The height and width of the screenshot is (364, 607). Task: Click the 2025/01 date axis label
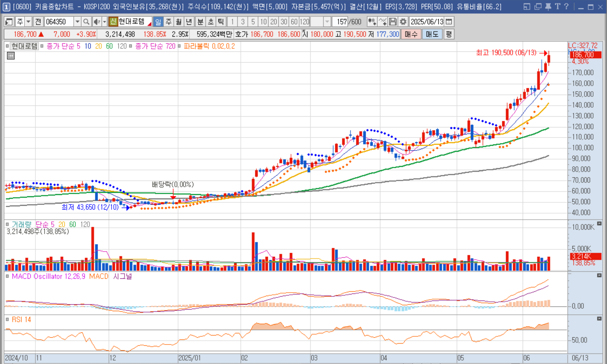point(190,358)
